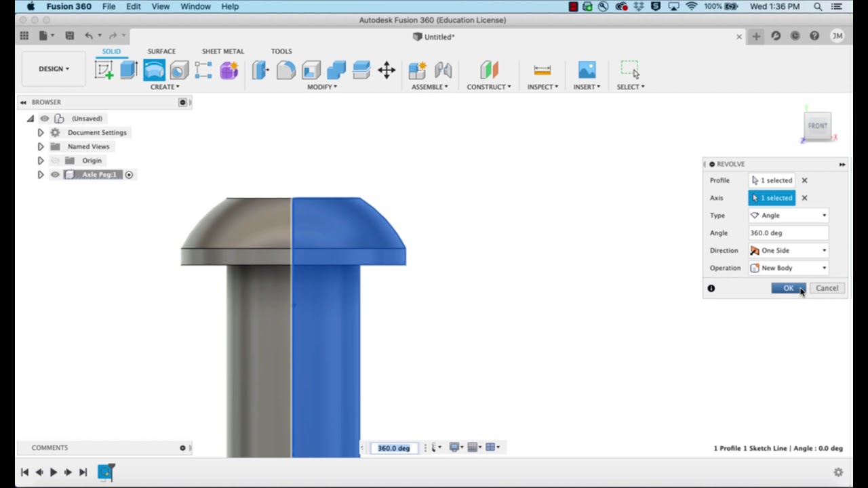Select the Move/Copy tool
Viewport: 868px width, 488px height.
point(387,70)
